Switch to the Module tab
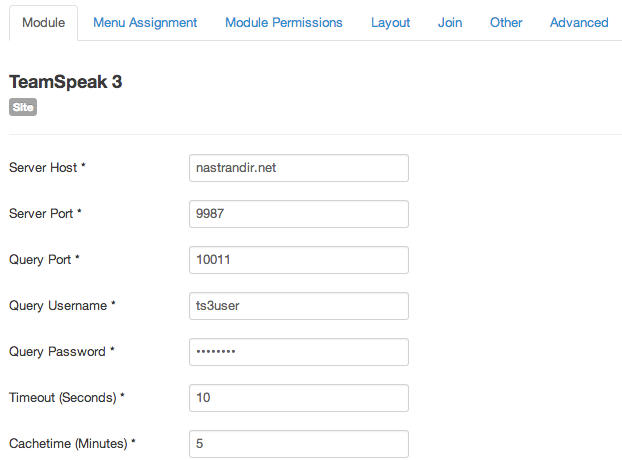 (x=44, y=23)
